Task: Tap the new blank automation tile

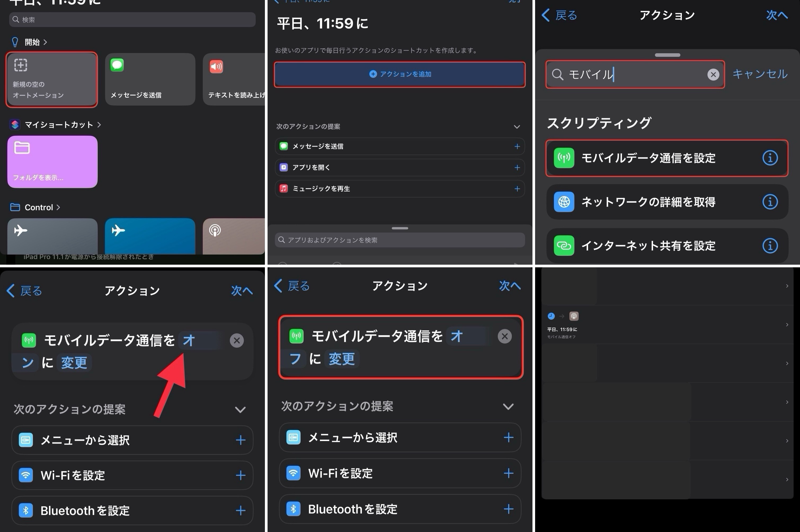Action: (52, 80)
